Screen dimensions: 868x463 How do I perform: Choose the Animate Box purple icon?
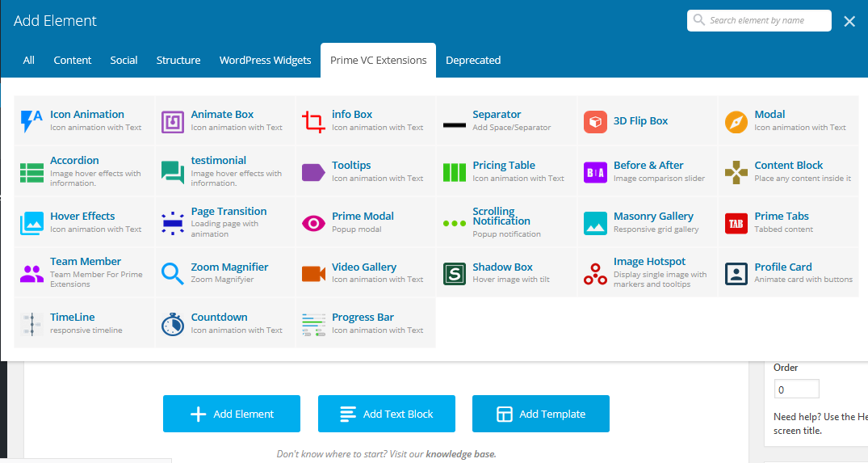pyautogui.click(x=173, y=122)
